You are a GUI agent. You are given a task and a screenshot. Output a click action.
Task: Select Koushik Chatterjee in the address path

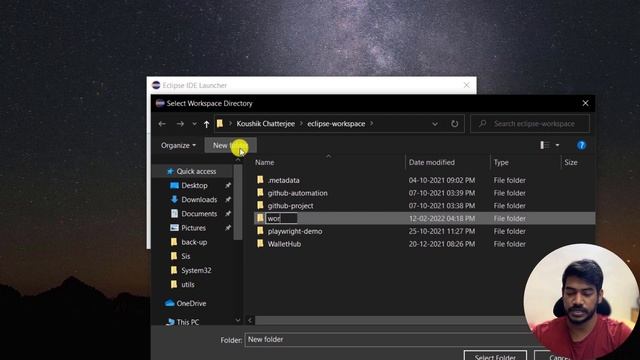coord(265,124)
